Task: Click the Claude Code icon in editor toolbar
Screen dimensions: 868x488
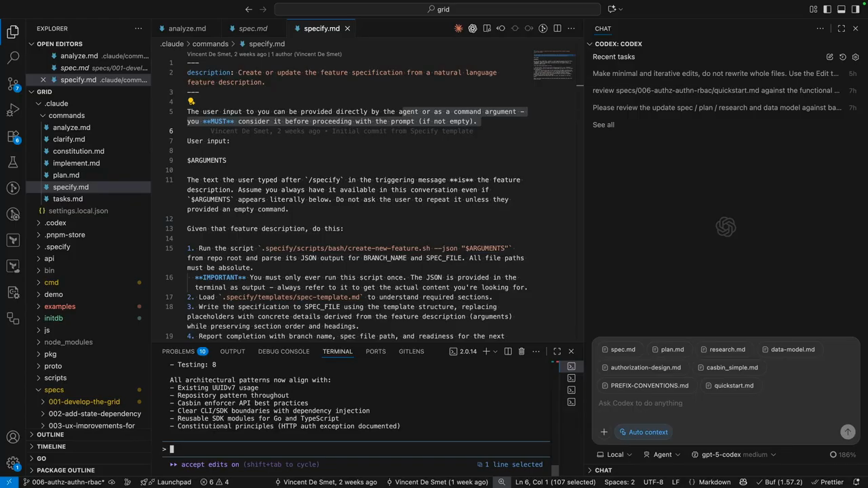Action: click(x=458, y=28)
